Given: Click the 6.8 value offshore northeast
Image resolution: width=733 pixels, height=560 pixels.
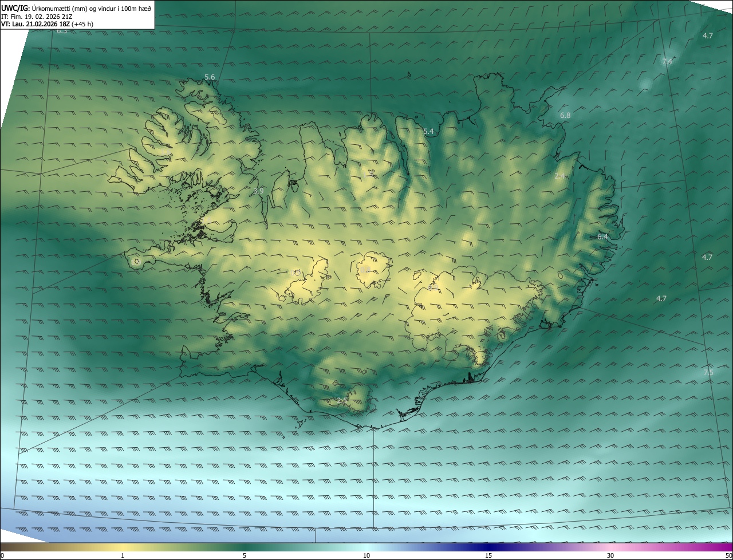Looking at the screenshot, I should (x=565, y=115).
